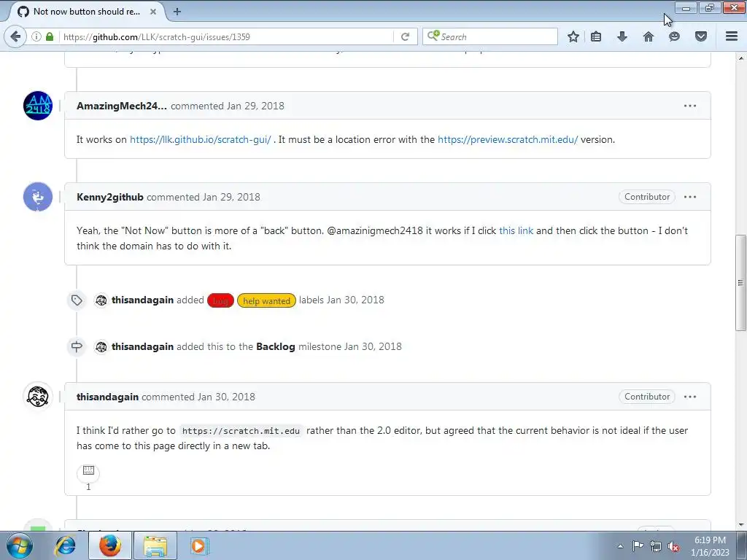Click the network tray icon

pyautogui.click(x=656, y=546)
